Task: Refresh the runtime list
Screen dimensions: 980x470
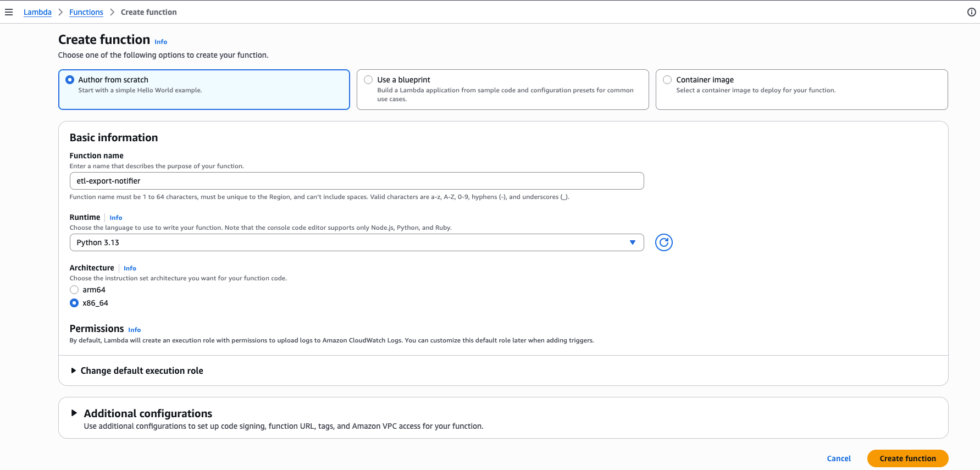Action: pyautogui.click(x=664, y=242)
